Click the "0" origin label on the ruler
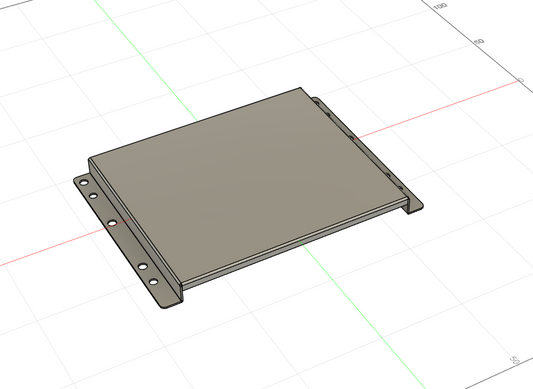Screen dimensions: 533x389 click(521, 80)
